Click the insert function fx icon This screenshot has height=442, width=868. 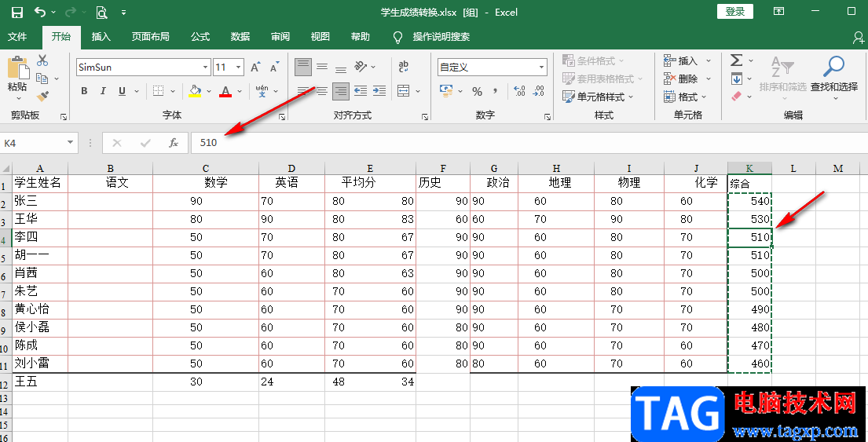pos(174,143)
